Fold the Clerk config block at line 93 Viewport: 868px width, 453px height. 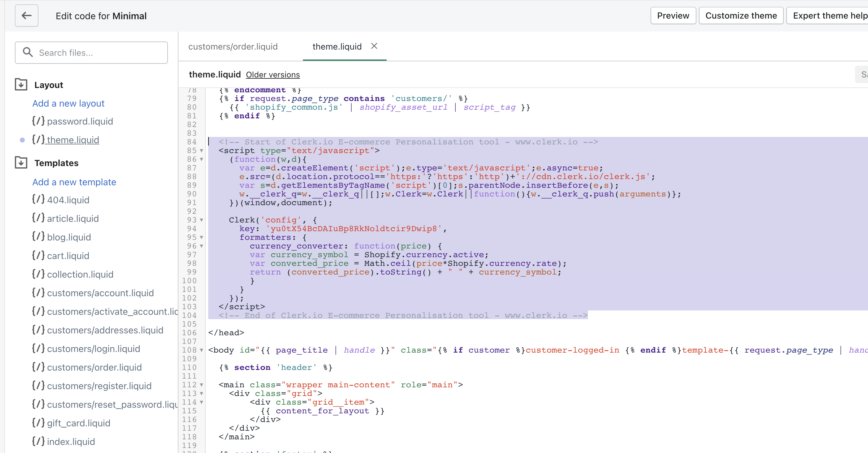point(201,220)
